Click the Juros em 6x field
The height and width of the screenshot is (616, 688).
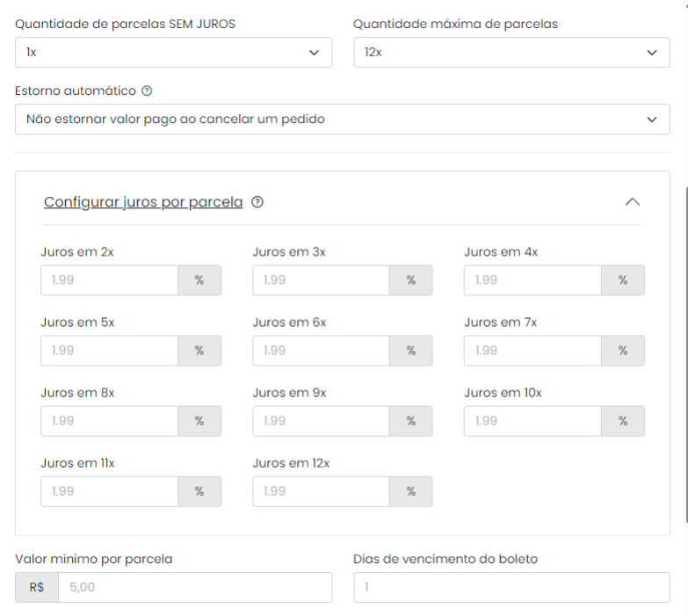coord(322,351)
